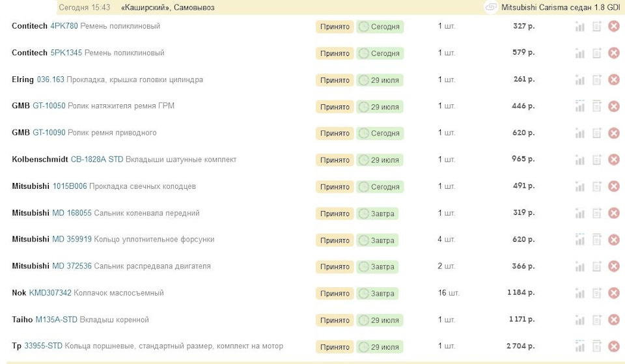The height and width of the screenshot is (364, 625).
Task: Delete the Kolbenschmidt CB-1828A STD row
Action: (x=613, y=160)
